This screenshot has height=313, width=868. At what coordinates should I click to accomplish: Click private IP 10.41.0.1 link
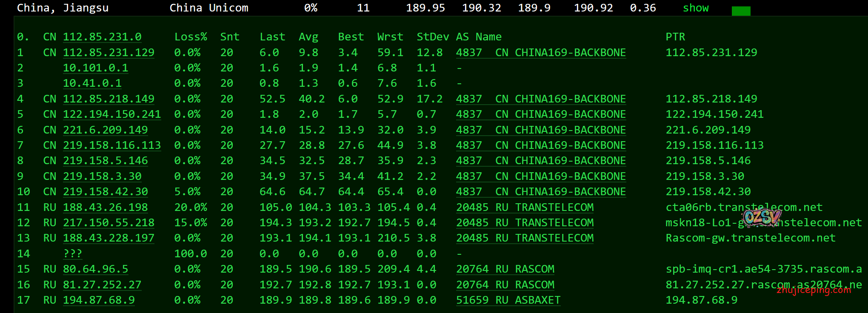92,83
